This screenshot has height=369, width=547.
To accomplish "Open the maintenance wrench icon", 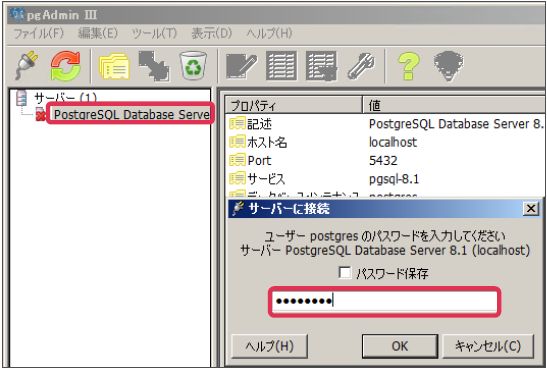I will pos(361,66).
